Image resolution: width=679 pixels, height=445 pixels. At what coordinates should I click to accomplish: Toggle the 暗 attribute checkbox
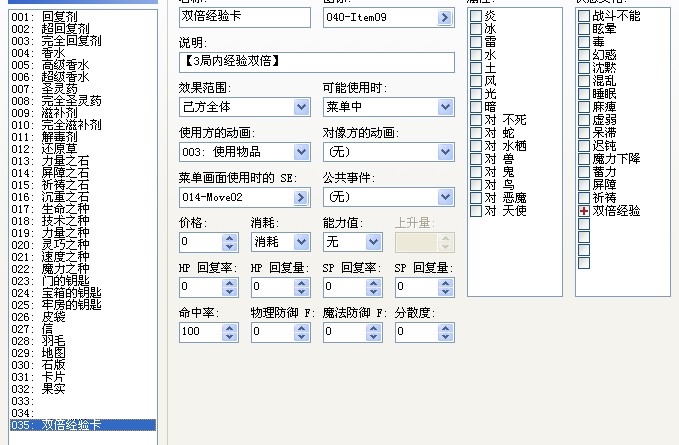tap(476, 107)
